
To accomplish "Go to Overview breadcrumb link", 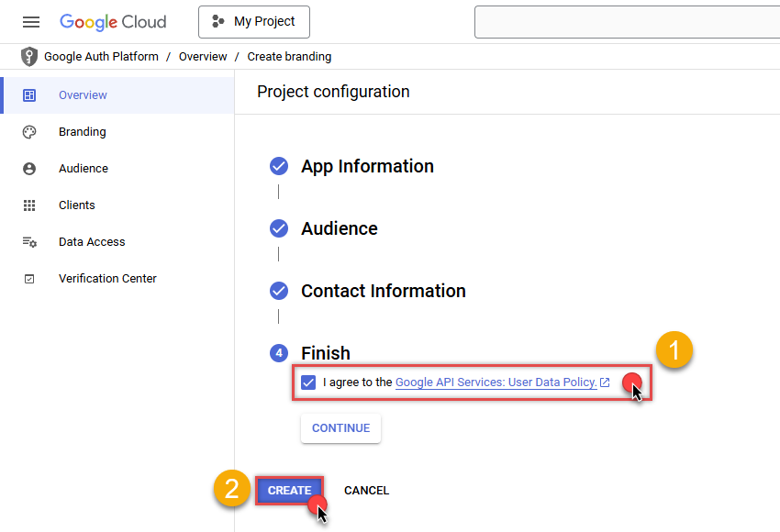I will point(203,57).
